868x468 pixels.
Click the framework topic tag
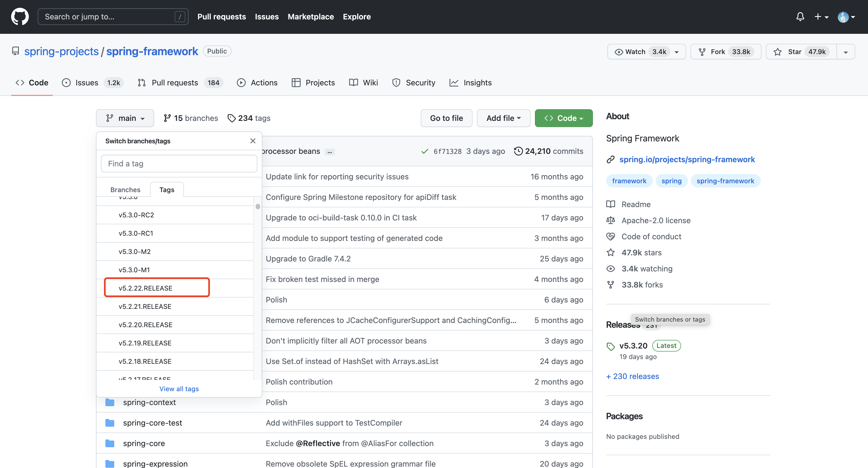[x=629, y=181]
